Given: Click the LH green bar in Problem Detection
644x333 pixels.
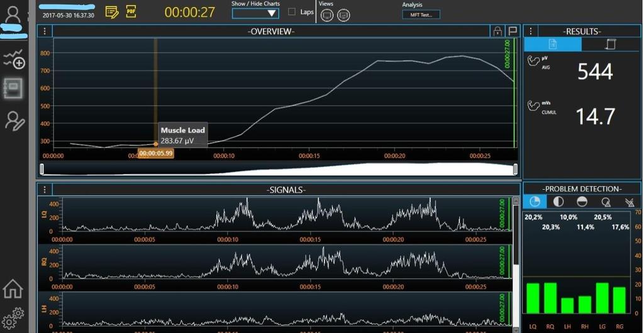Looking at the screenshot, I should [567, 305].
